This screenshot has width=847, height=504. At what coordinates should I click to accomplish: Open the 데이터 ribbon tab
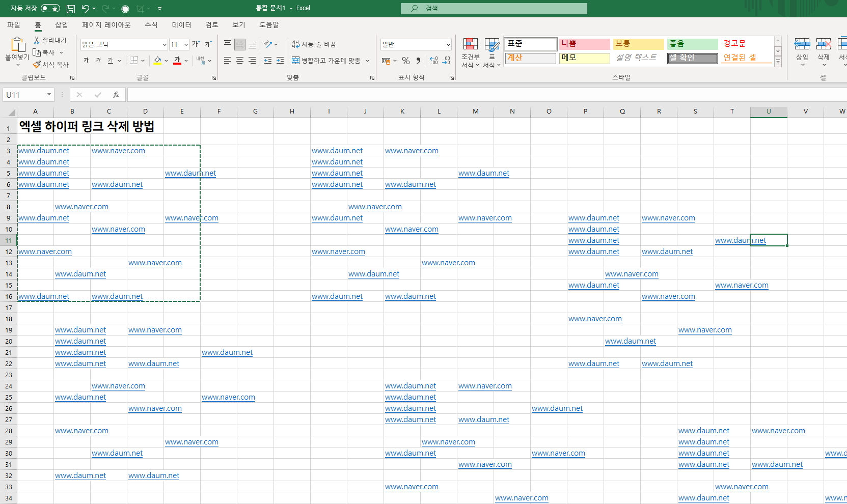(x=182, y=25)
